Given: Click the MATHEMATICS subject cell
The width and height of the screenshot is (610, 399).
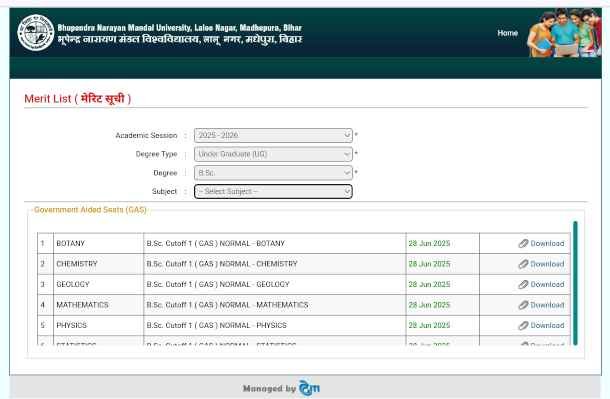Looking at the screenshot, I should tap(98, 305).
